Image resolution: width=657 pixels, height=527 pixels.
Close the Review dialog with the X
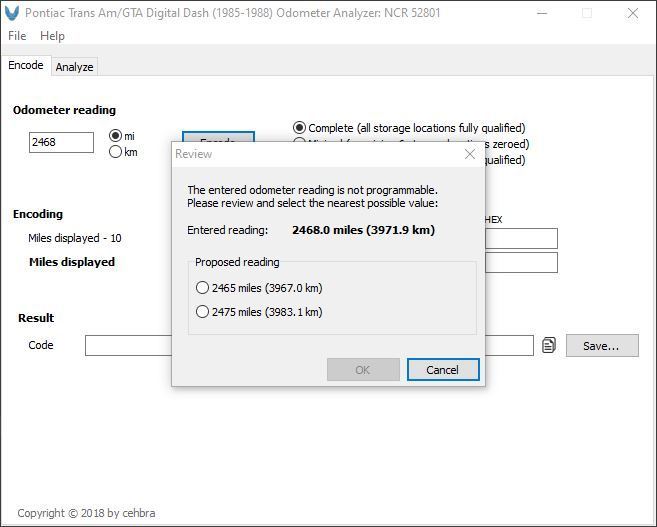click(469, 154)
